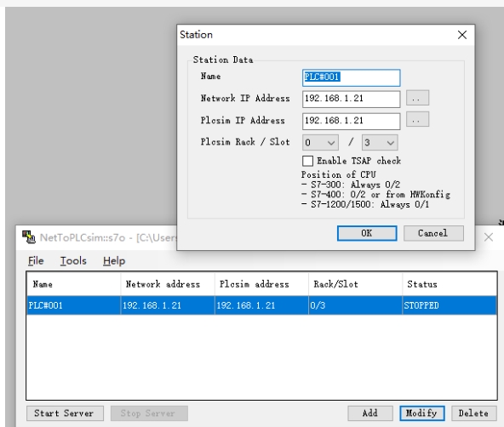The height and width of the screenshot is (427, 504).
Task: Open the Plcsim Rack dropdown
Action: (x=320, y=143)
